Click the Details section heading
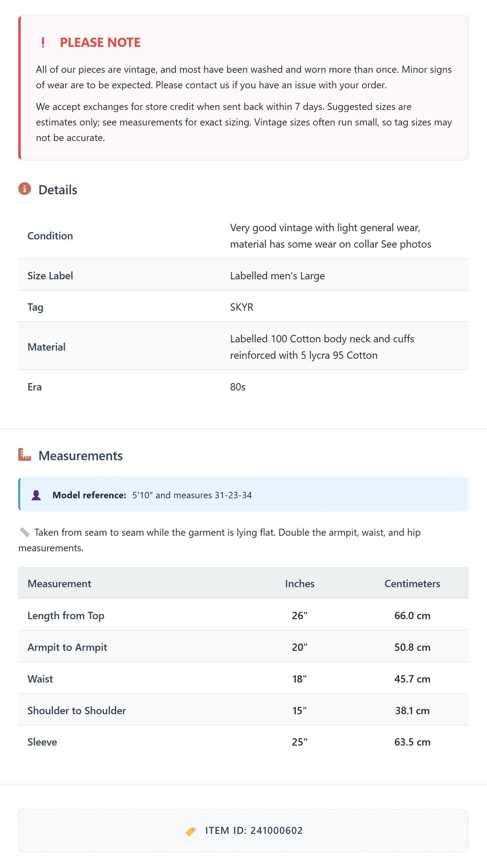This screenshot has height=868, width=487. [x=58, y=190]
